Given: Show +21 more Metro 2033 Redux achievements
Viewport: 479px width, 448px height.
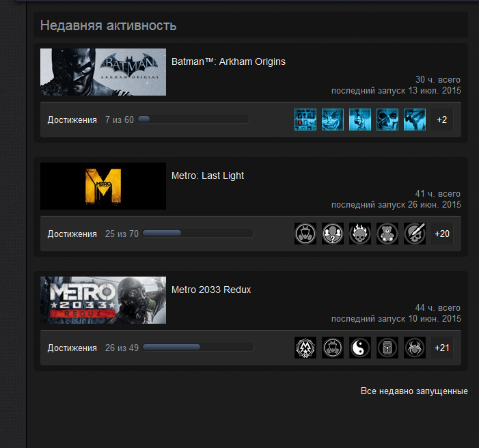Looking at the screenshot, I should coord(442,348).
